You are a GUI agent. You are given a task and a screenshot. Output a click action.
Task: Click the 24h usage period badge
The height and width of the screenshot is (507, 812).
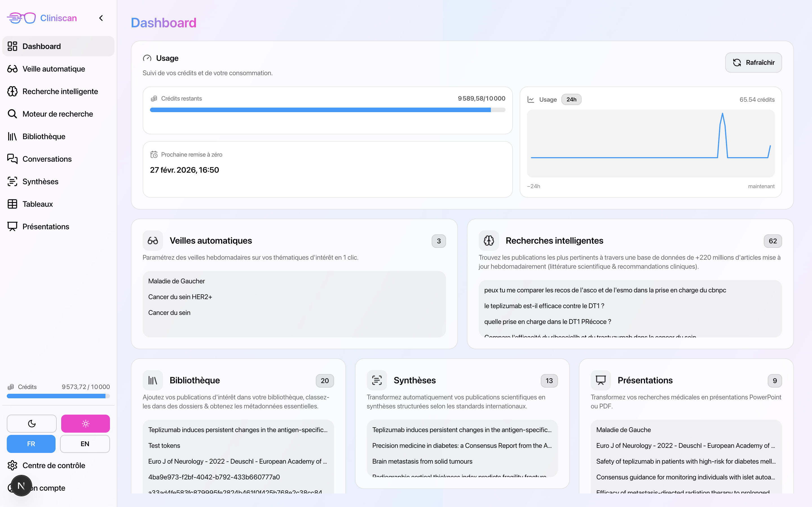pyautogui.click(x=571, y=100)
